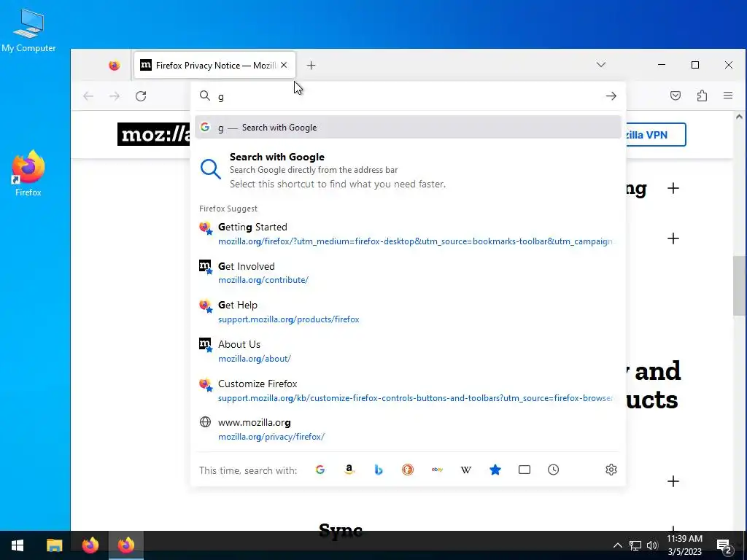The width and height of the screenshot is (747, 560).
Task: Search with Google one-off icon
Action: coord(320,470)
